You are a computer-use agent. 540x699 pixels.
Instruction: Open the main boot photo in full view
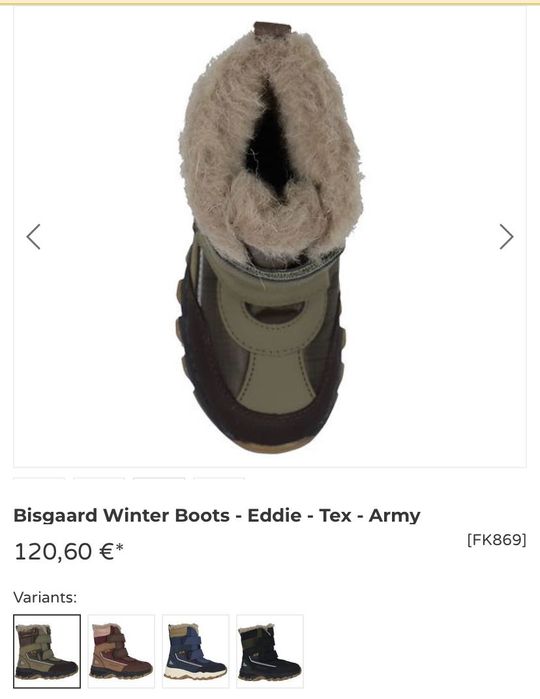pos(269,237)
